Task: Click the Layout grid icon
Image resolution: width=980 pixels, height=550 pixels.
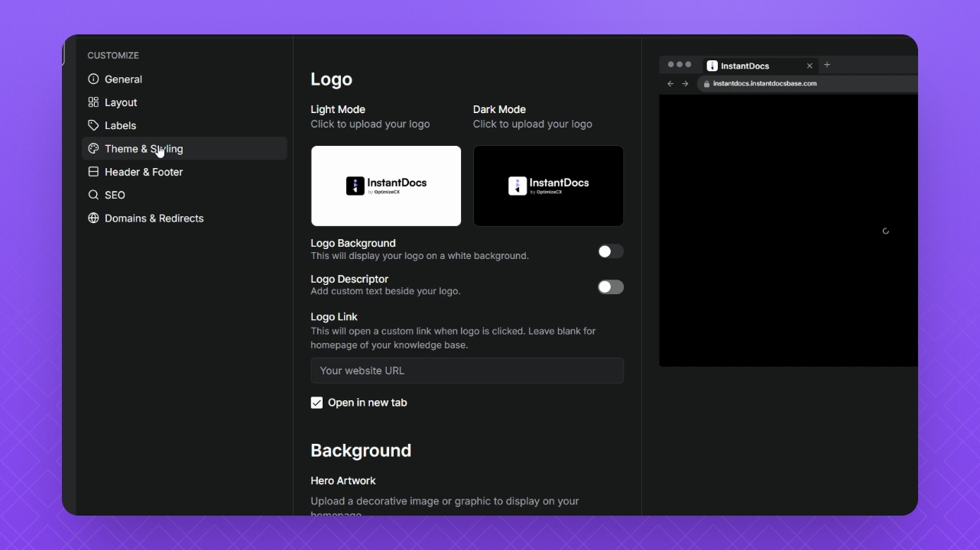Action: tap(93, 102)
